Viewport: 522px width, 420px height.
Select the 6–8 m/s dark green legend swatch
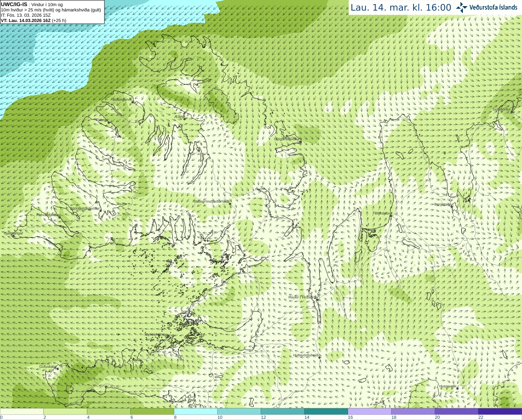pyautogui.click(x=152, y=411)
